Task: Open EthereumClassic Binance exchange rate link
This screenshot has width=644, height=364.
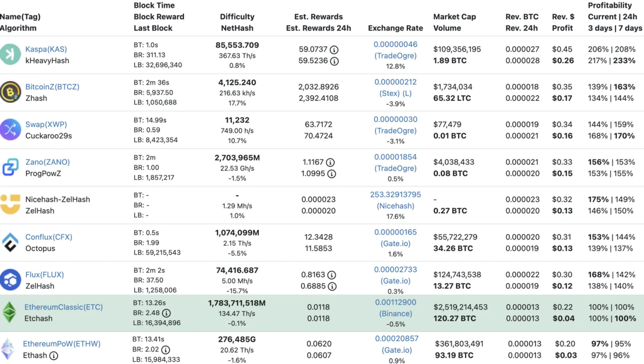Action: pos(396,308)
